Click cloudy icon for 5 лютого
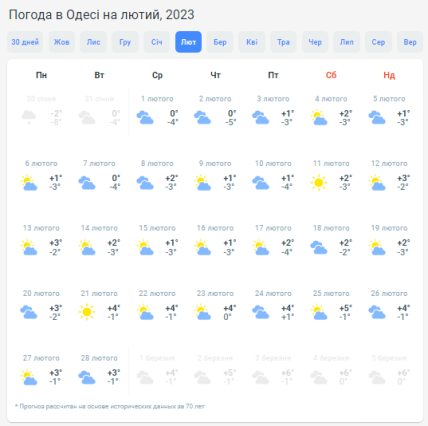Screen dimensions: 428x426 377,118
